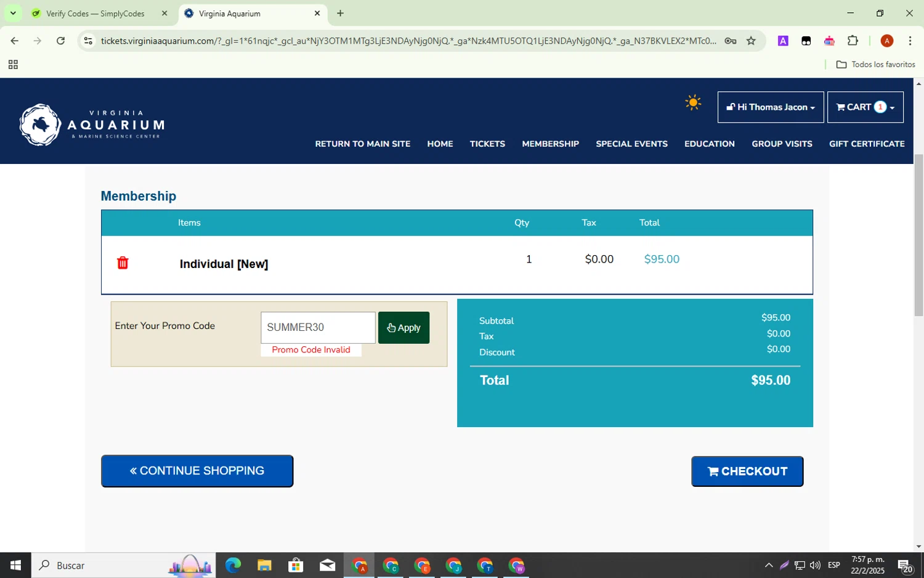The image size is (924, 578).
Task: Open the purple A extension
Action: click(x=783, y=41)
